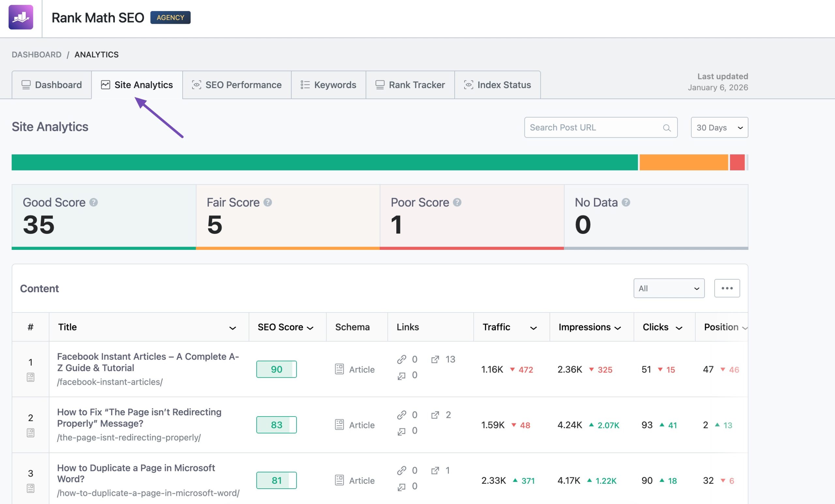Click the external links icon on Facebook Instant Articles row
Screen dimensions: 835x504
435,359
